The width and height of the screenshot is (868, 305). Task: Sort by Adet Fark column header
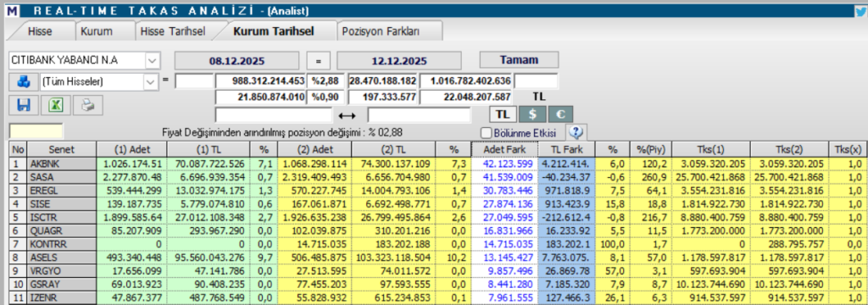pyautogui.click(x=504, y=149)
